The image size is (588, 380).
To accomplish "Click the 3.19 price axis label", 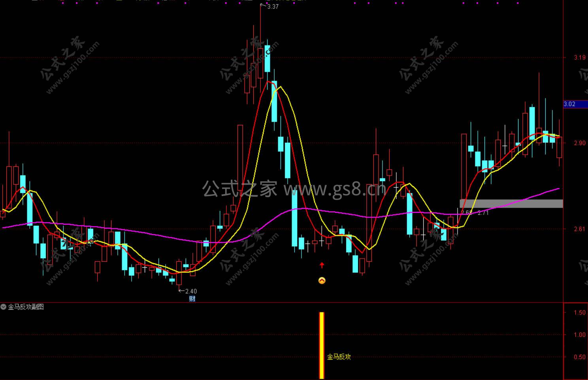I will (x=580, y=58).
